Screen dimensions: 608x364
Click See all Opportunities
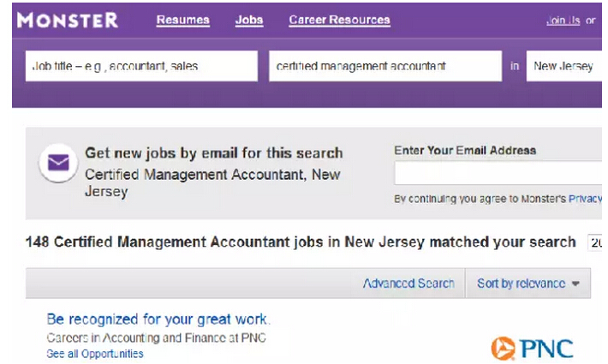coord(95,354)
